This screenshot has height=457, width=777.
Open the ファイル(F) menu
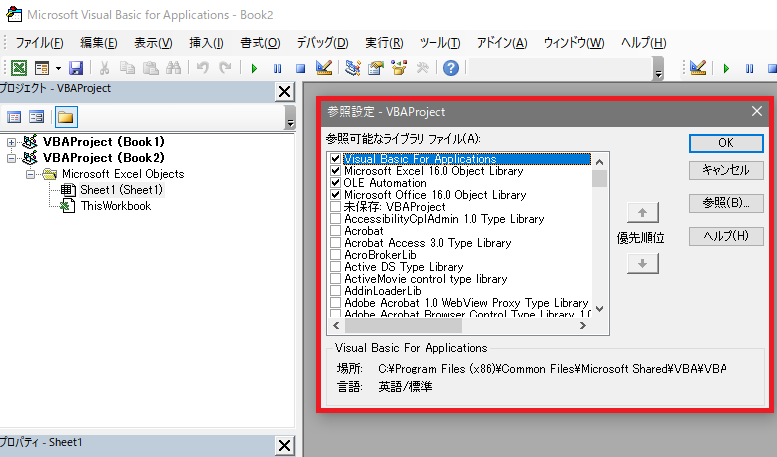click(x=39, y=43)
